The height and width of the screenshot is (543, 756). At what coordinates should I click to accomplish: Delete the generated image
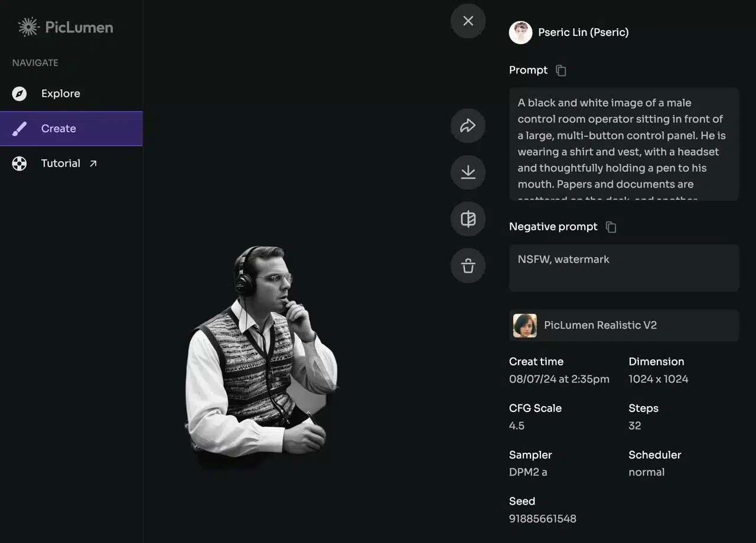pos(468,266)
